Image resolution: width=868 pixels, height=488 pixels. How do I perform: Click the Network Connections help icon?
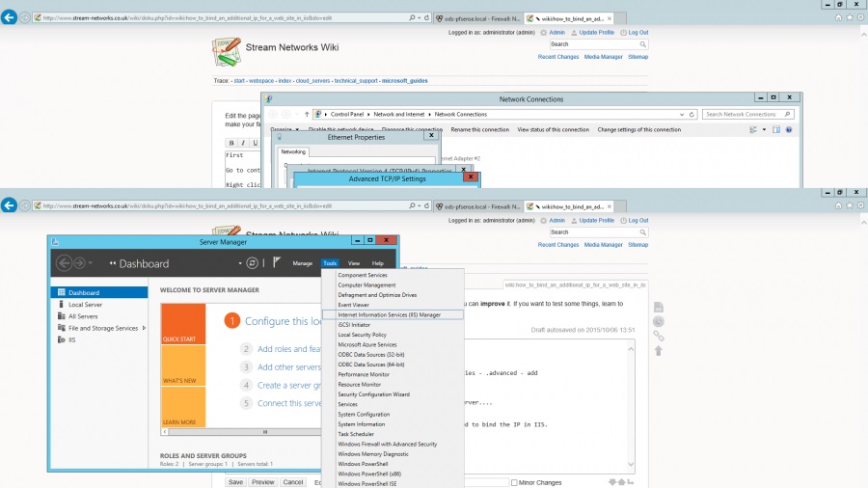789,129
